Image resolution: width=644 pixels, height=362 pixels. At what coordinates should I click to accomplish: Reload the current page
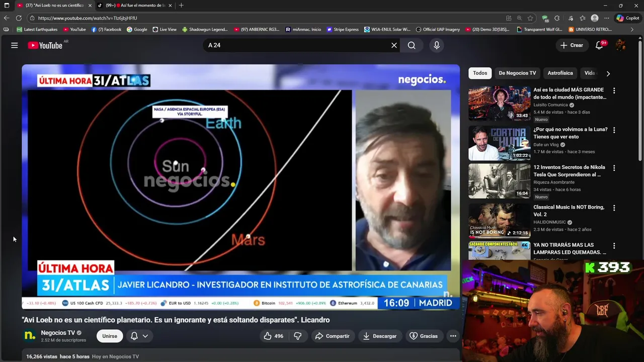click(x=19, y=18)
